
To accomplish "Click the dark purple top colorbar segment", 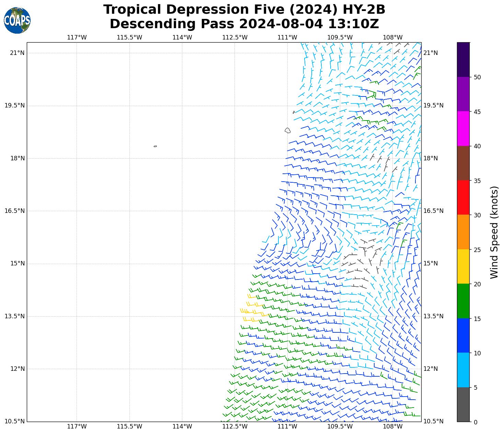I will point(463,59).
